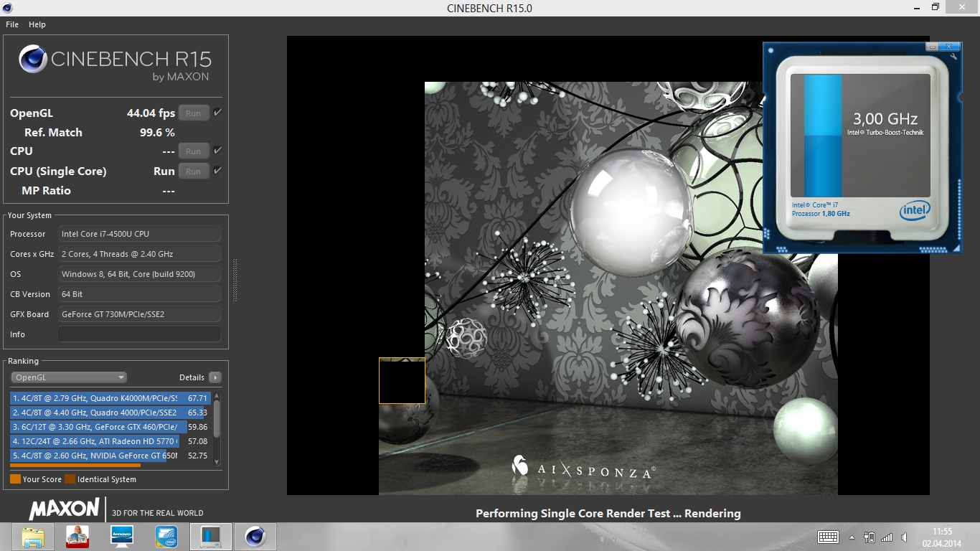Open the volume speaker tray icon
The width and height of the screenshot is (980, 551).
coord(904,537)
